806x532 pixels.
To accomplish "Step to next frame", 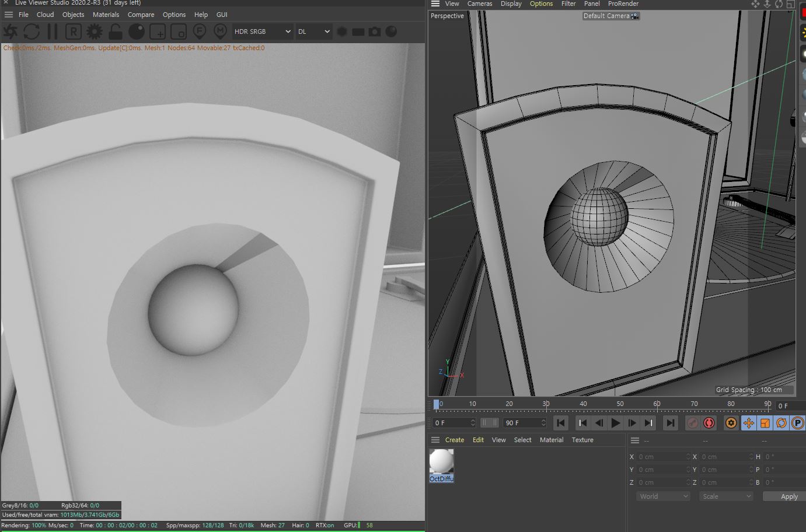I will tap(631, 423).
